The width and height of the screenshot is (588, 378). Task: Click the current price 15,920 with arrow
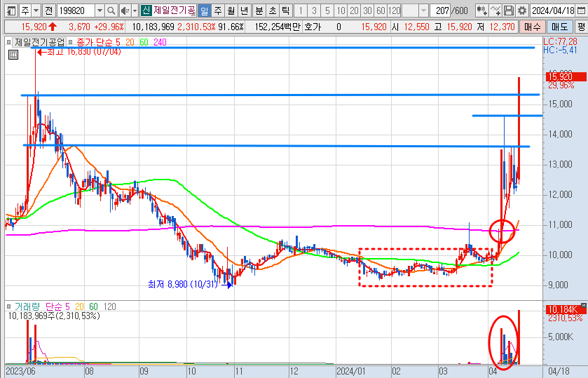(39, 27)
